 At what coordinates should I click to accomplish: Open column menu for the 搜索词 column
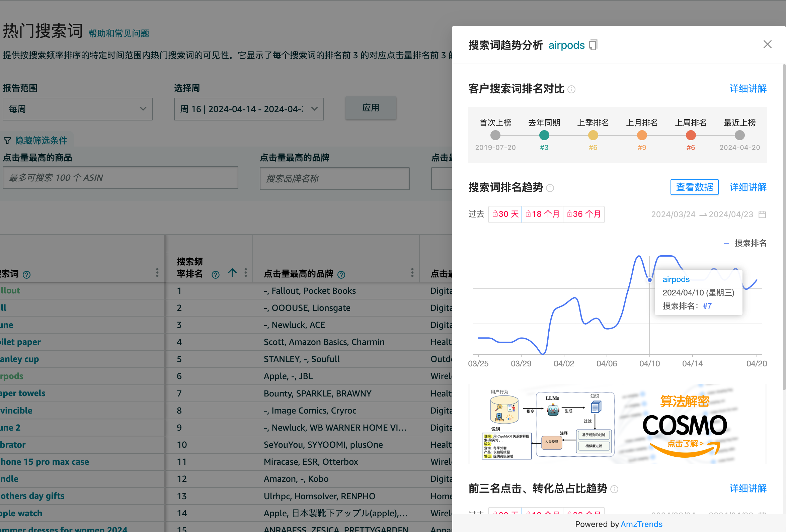[157, 273]
